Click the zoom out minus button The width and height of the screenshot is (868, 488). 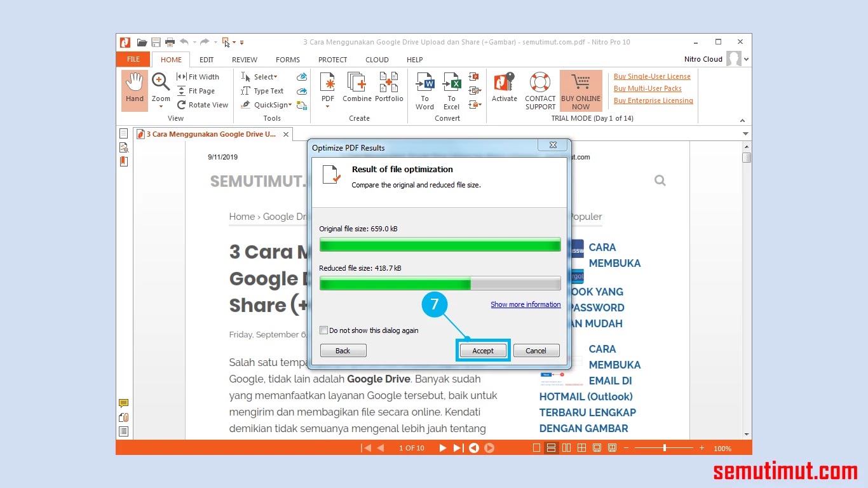626,448
